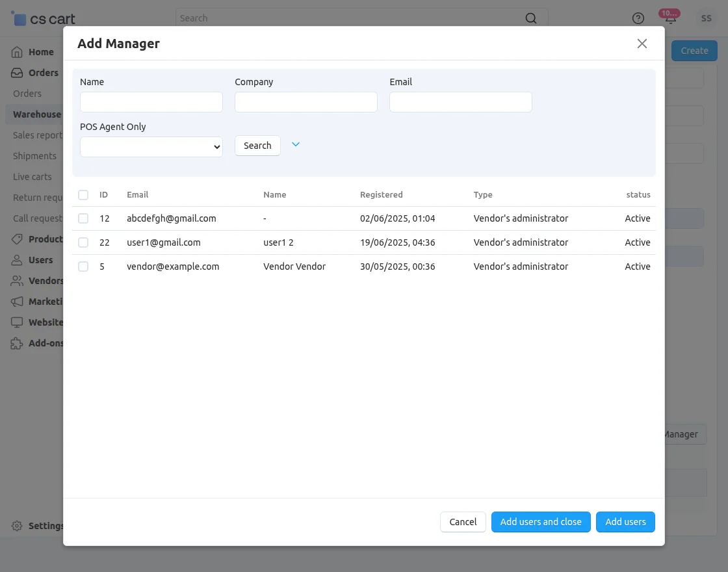Select the Orders icon in the sidebar
The image size is (728, 572).
[16, 72]
